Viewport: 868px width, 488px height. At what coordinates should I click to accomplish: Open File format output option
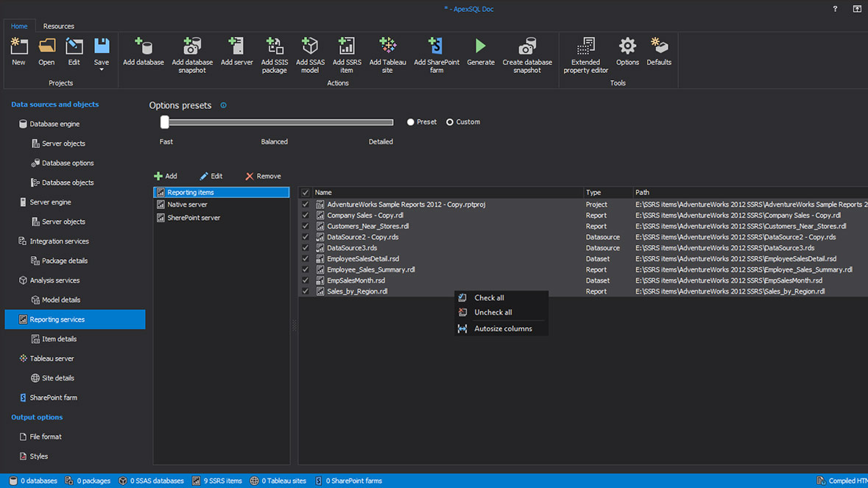pos(46,436)
